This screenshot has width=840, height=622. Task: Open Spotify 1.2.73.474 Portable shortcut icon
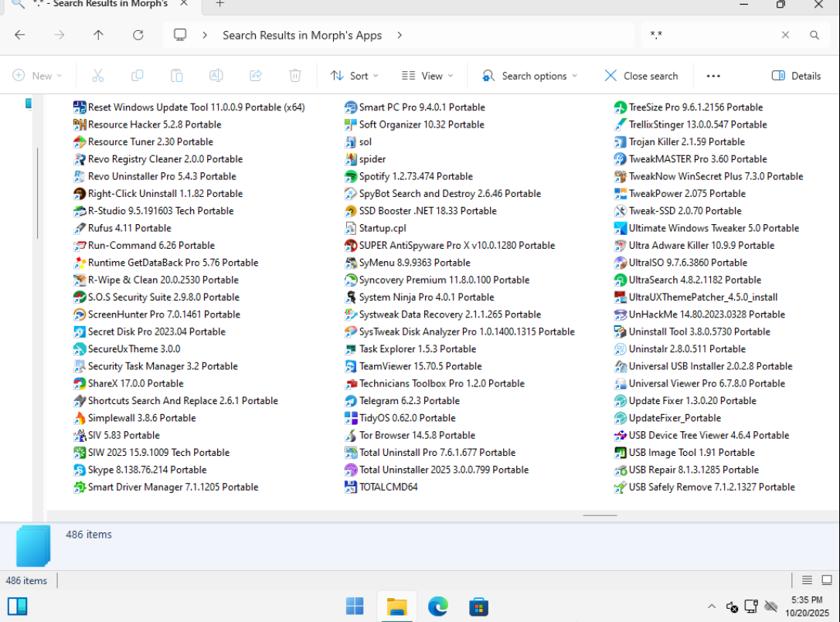(350, 176)
